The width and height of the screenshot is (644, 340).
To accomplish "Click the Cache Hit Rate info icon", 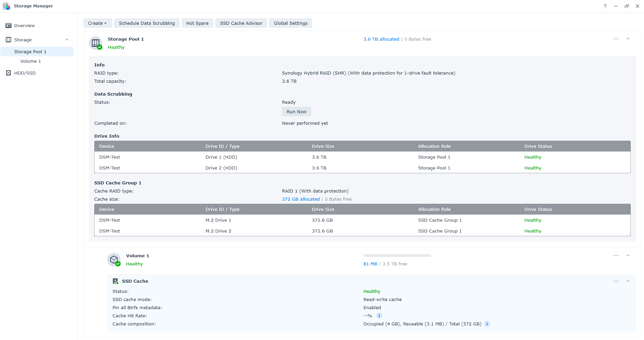I will (x=379, y=316).
